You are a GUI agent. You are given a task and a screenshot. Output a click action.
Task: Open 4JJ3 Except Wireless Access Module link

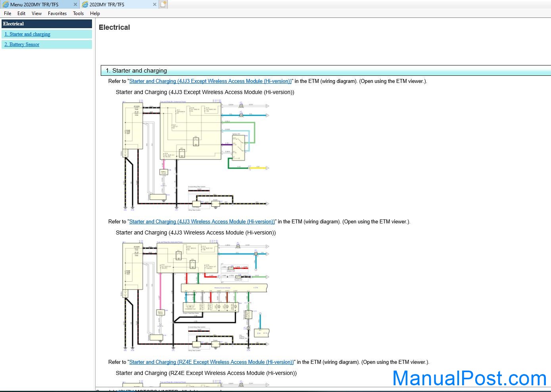[211, 81]
